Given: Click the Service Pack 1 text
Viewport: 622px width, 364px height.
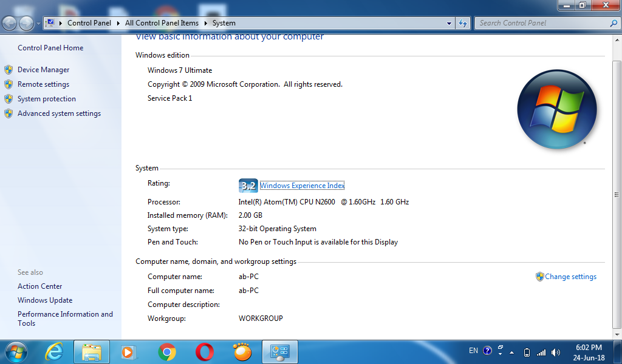Looking at the screenshot, I should [x=170, y=98].
